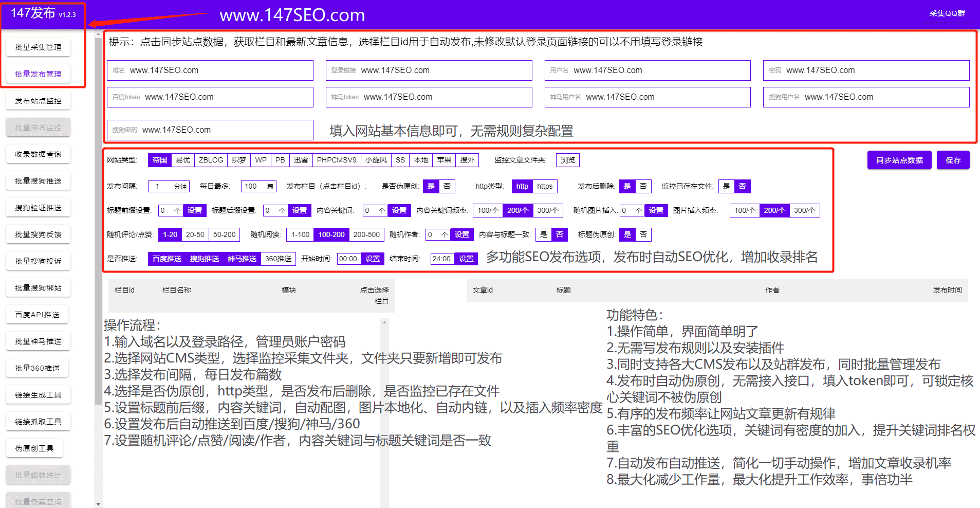Click the 同步站点数据 button
This screenshot has width=980, height=508.
[899, 160]
